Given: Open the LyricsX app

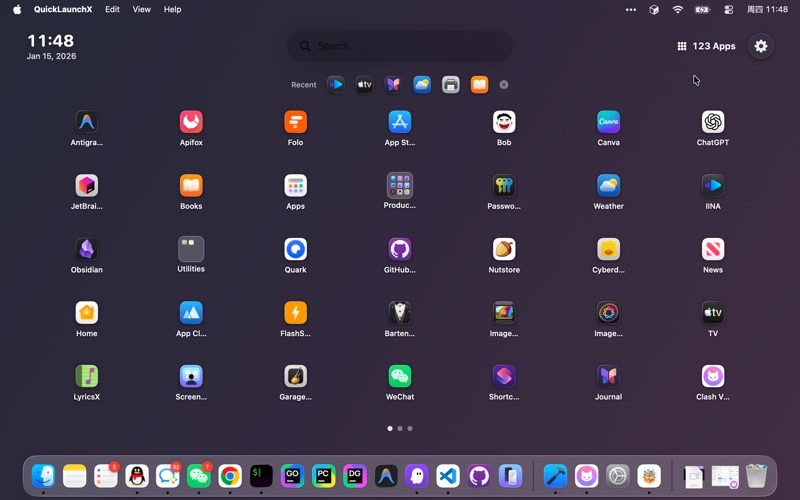Looking at the screenshot, I should click(87, 376).
